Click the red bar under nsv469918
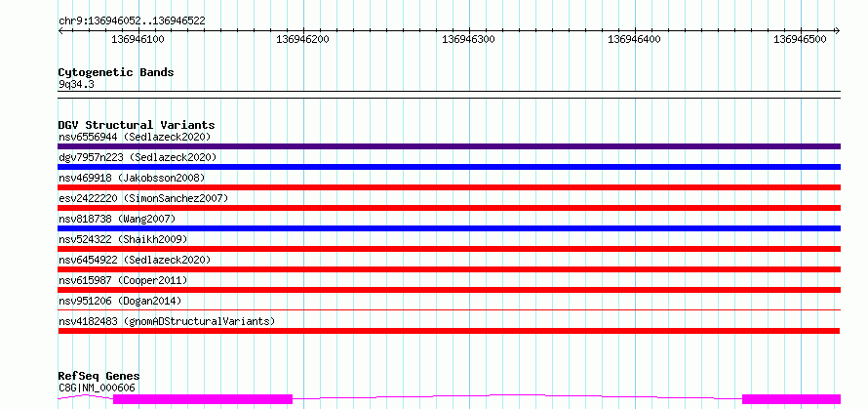 tap(449, 187)
